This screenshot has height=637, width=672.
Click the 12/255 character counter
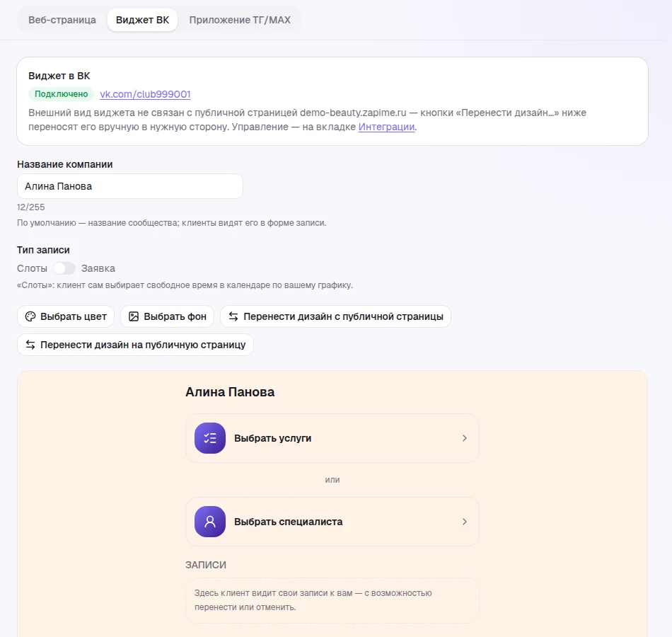[31, 207]
